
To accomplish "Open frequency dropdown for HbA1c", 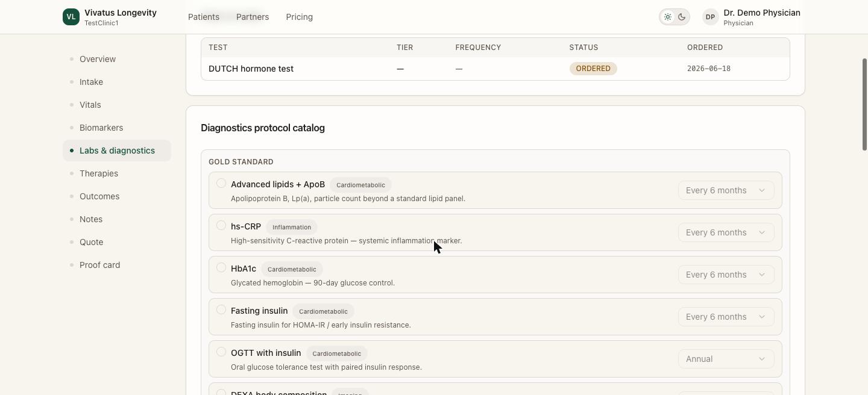I will (726, 275).
